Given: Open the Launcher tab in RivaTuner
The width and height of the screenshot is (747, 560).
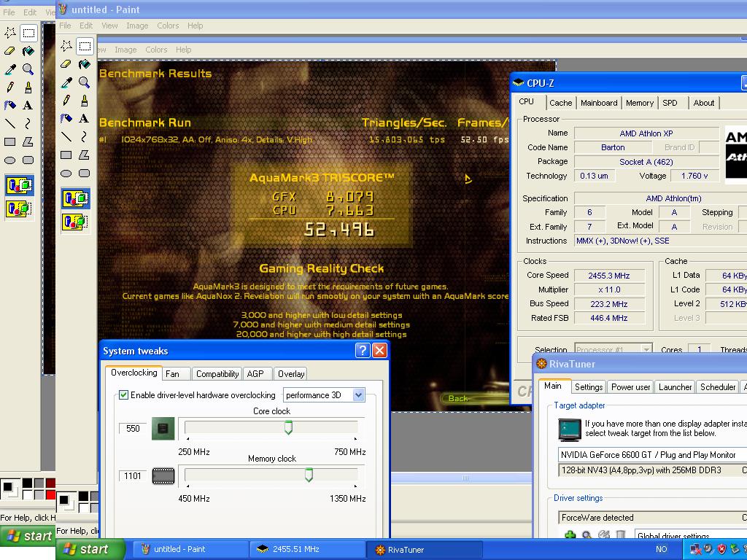Looking at the screenshot, I should 675,387.
